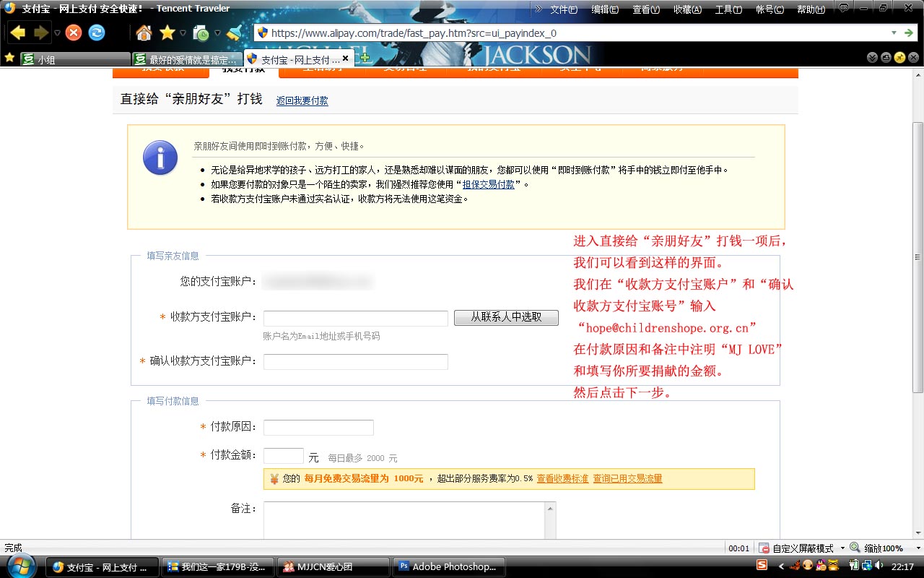924x578 pixels.
Task: Expand the forward button history dropdown
Action: click(57, 33)
